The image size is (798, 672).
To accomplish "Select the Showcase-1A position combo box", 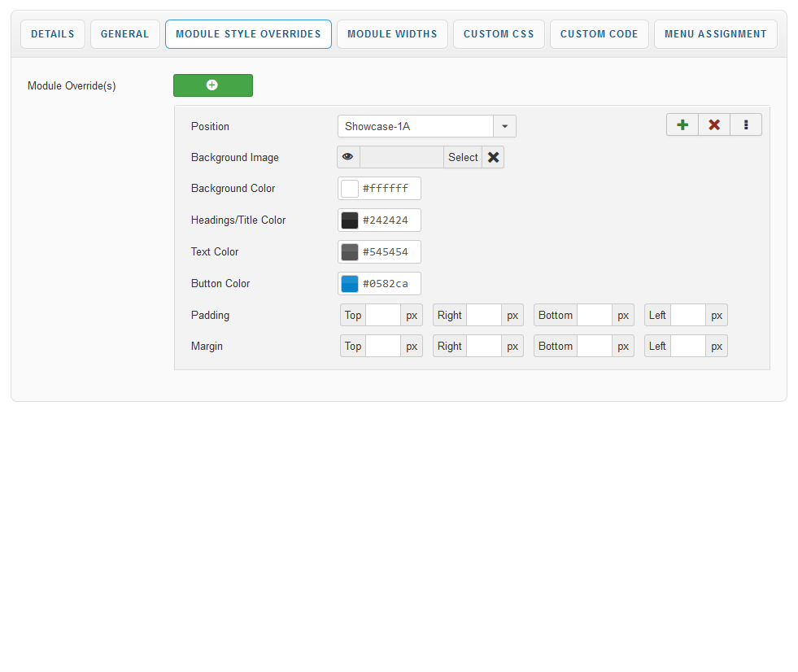I will coord(415,126).
